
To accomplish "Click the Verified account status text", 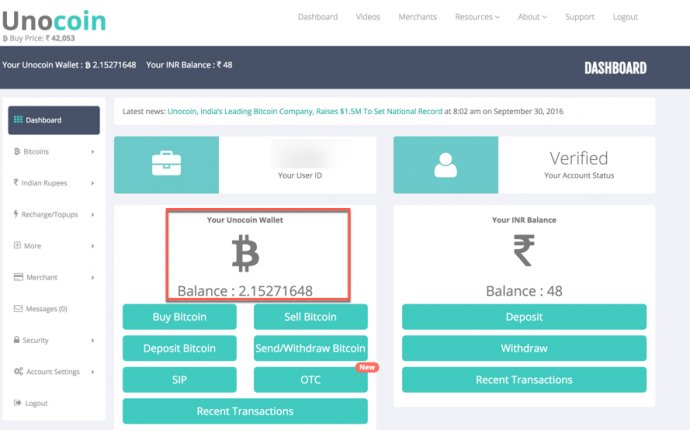I will 579,158.
